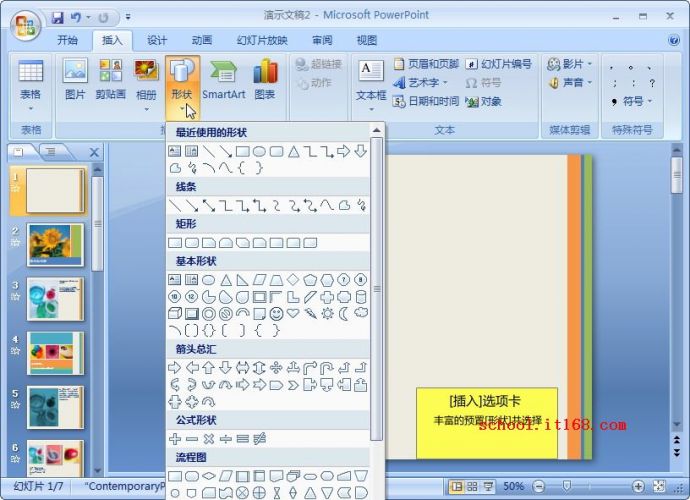Screen dimensions: 690x500
Task: Insert a SmartArt graphic
Action: pos(224,79)
